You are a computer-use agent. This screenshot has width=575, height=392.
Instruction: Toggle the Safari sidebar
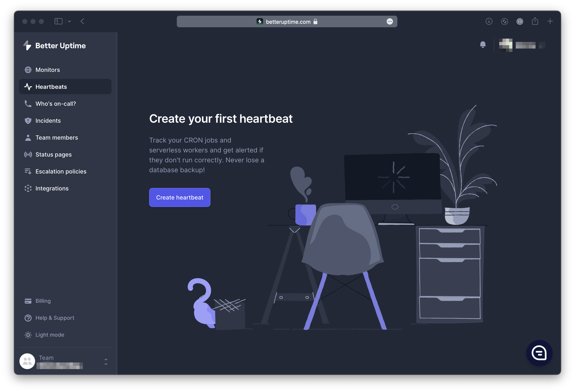58,21
